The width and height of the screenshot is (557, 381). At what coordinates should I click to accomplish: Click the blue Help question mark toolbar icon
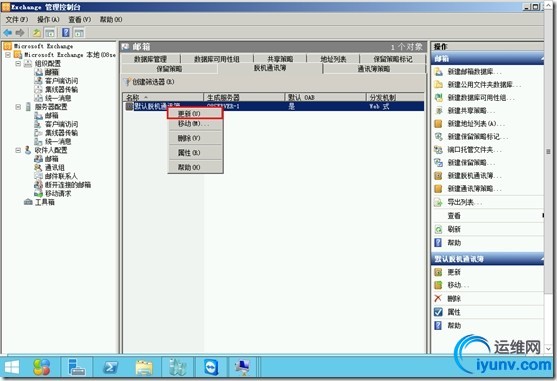click(66, 33)
